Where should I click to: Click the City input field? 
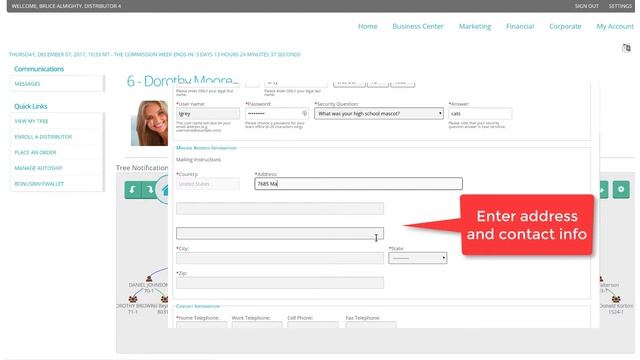click(280, 258)
